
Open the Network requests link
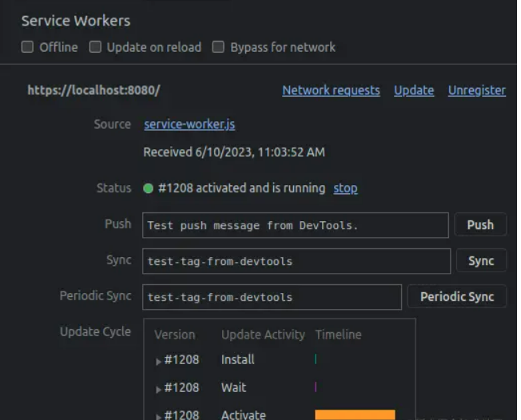(331, 90)
